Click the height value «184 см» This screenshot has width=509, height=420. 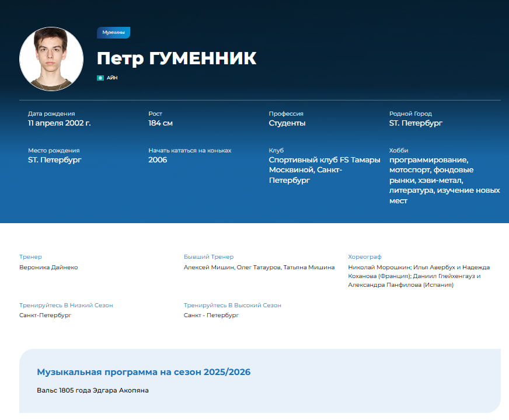pos(161,123)
